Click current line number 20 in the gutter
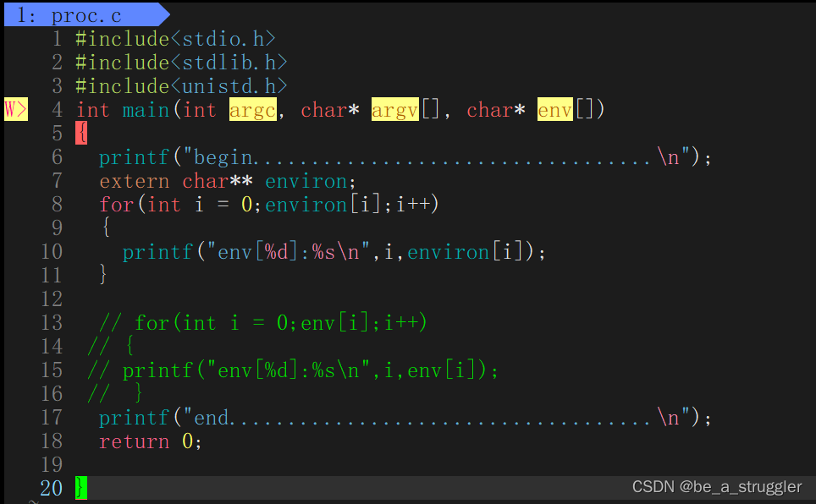This screenshot has height=504, width=816. pyautogui.click(x=52, y=488)
